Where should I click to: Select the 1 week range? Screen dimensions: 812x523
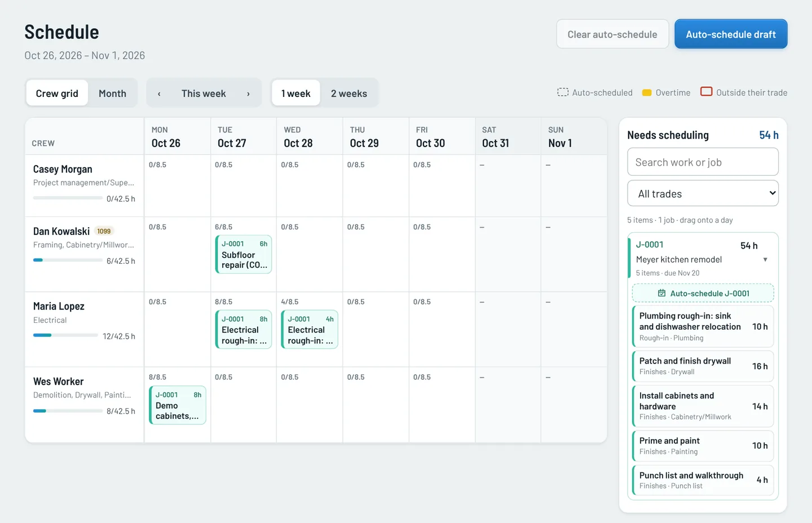[296, 94]
